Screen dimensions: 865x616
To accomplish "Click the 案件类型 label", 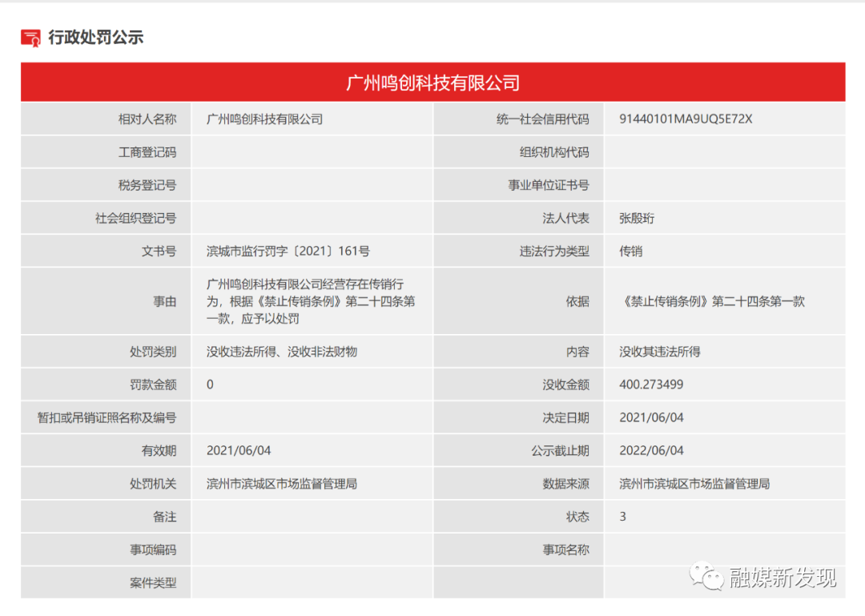I will tap(153, 583).
